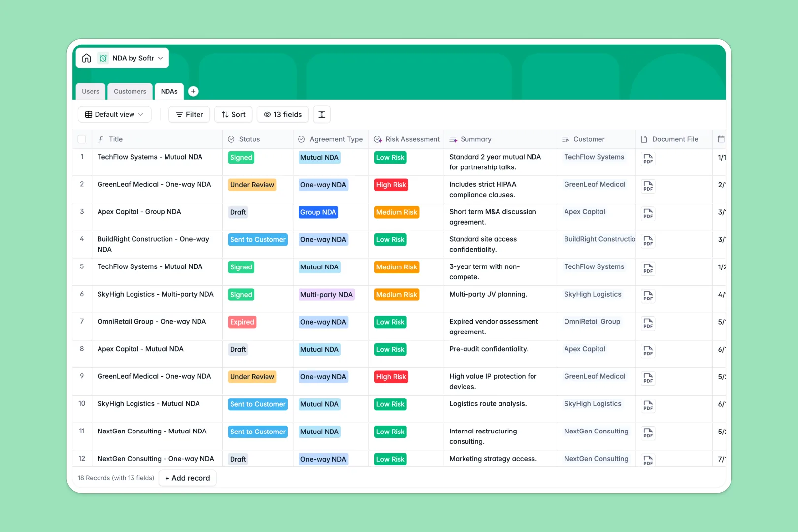
Task: Open the PDF file icon for row 1
Action: click(x=648, y=159)
